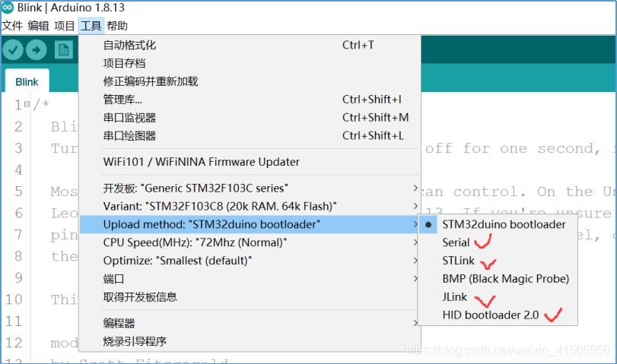Open 串口监视器 serial monitor
The image size is (617, 364).
[x=250, y=118]
